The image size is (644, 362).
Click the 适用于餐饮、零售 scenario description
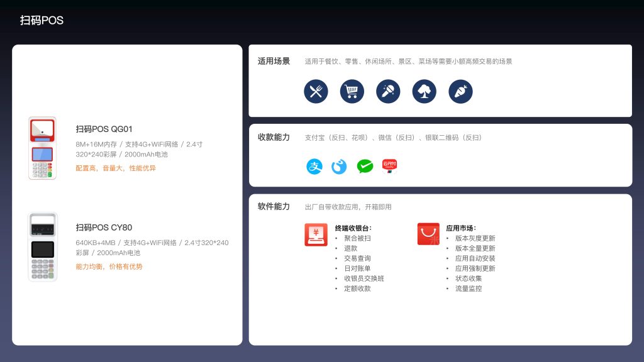(408, 62)
